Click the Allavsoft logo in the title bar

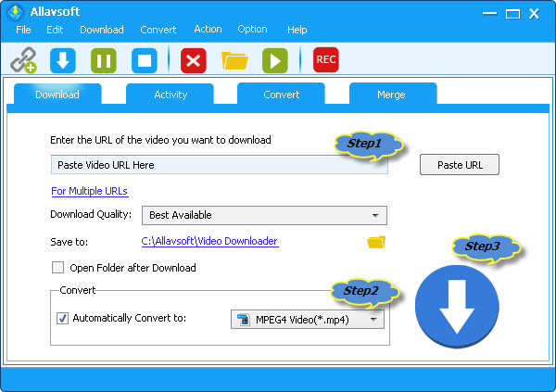[15, 12]
